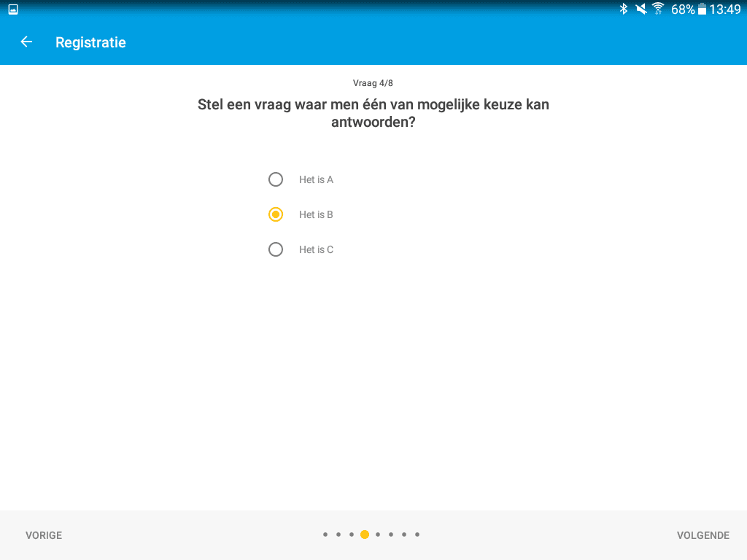Viewport: 747px width, 560px height.
Task: Tap the fifth page indicator dot
Action: 378,534
